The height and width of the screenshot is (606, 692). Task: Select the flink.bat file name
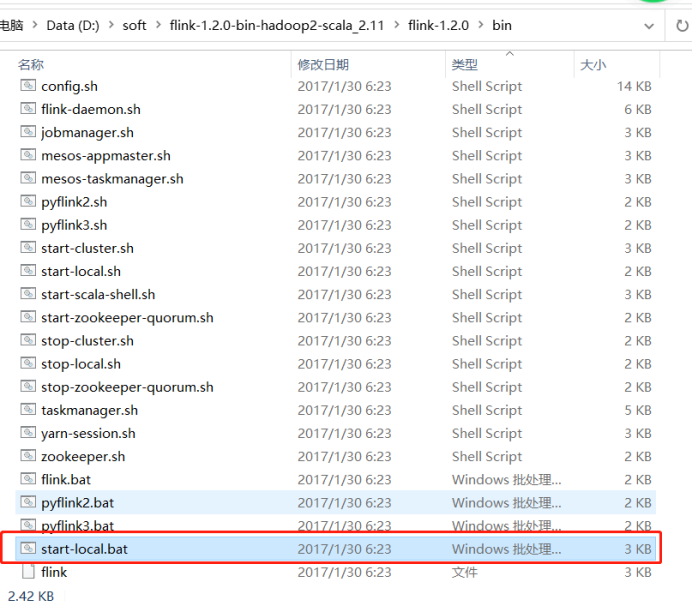click(x=66, y=480)
